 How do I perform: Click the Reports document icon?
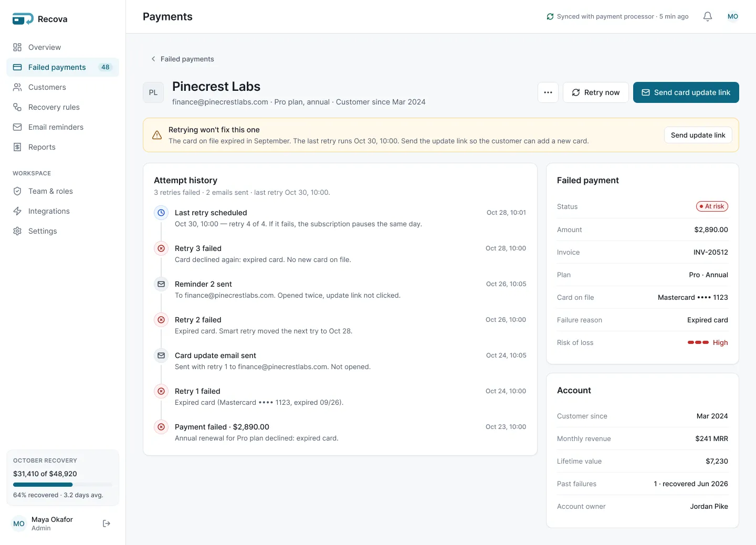point(17,147)
